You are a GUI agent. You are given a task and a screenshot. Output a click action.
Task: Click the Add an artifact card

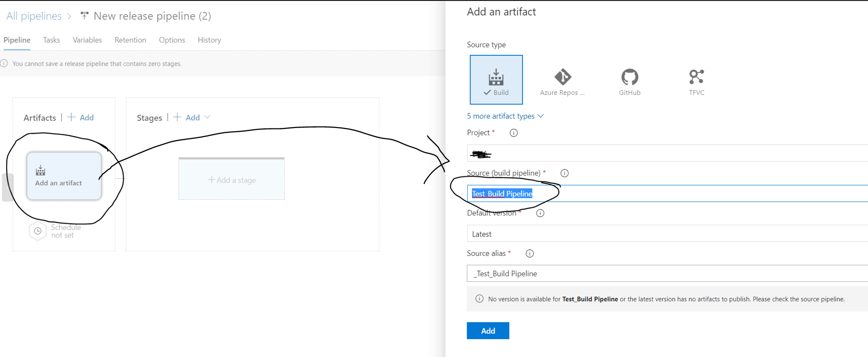tap(64, 176)
